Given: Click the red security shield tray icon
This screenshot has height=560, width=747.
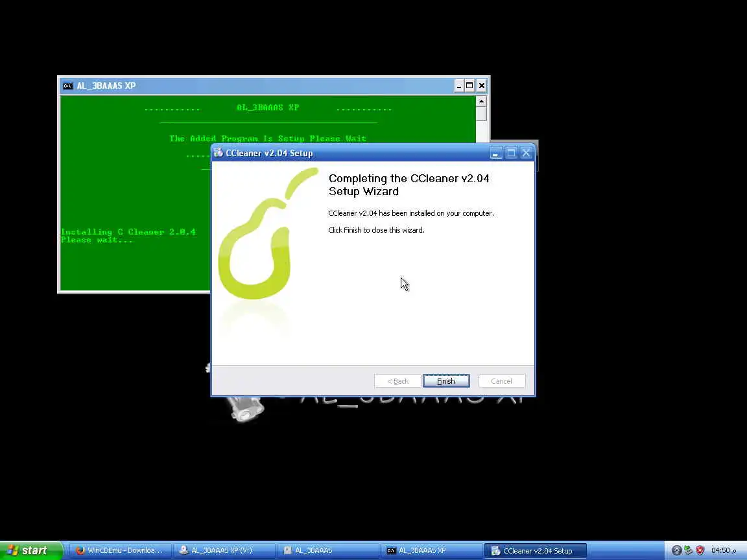Looking at the screenshot, I should coord(700,550).
